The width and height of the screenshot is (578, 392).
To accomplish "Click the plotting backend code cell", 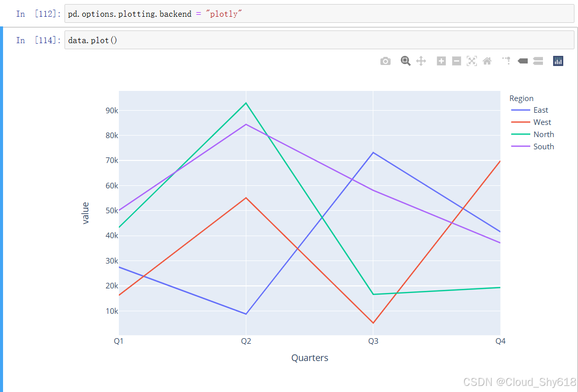I will [319, 14].
